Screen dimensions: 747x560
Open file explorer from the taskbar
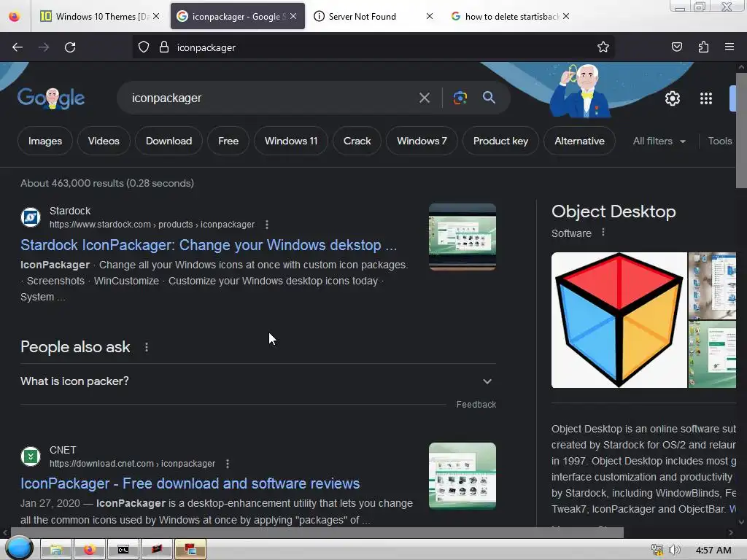[55, 550]
